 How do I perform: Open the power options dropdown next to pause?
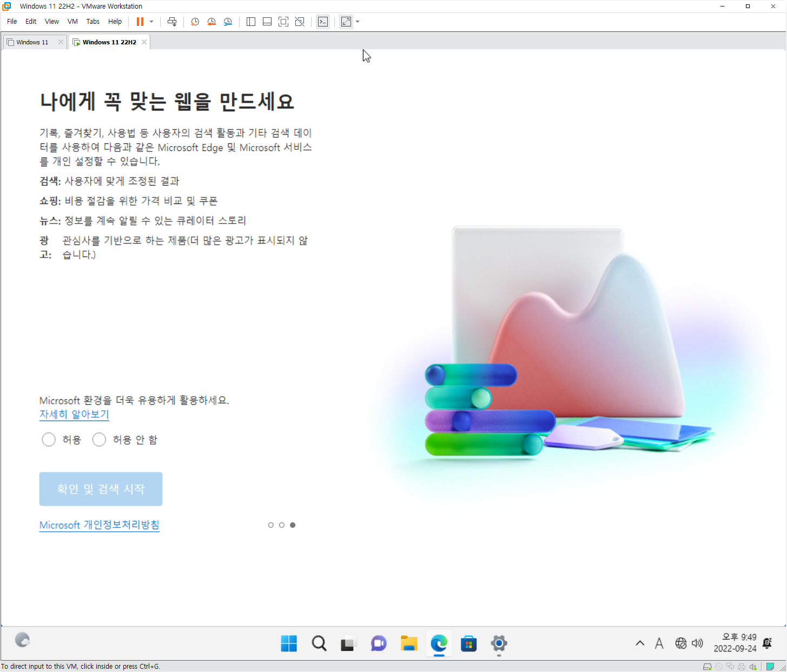[151, 22]
